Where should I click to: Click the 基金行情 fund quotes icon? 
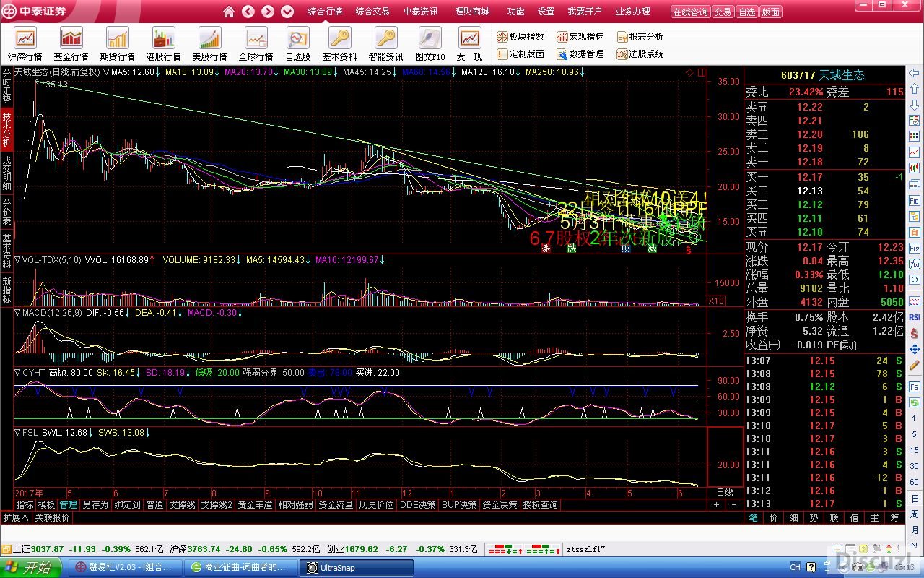pos(71,44)
